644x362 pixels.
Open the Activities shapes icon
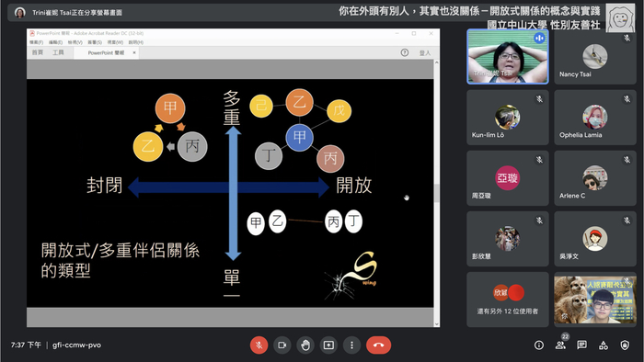click(x=604, y=345)
